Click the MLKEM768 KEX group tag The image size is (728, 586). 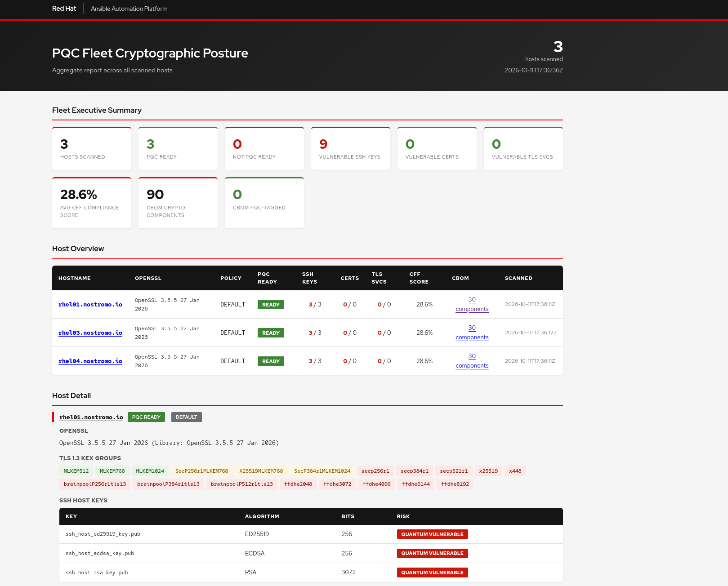pos(112,471)
